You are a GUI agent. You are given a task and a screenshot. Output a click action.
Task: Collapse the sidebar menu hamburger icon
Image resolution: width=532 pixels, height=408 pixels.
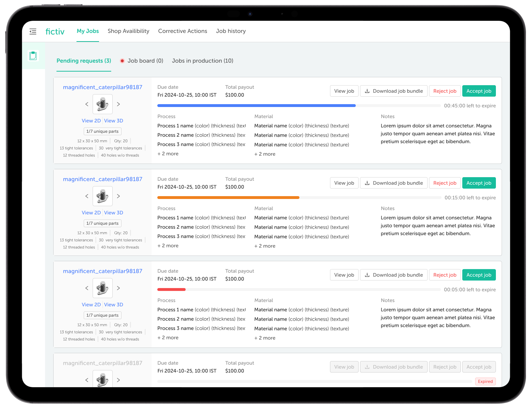(33, 31)
